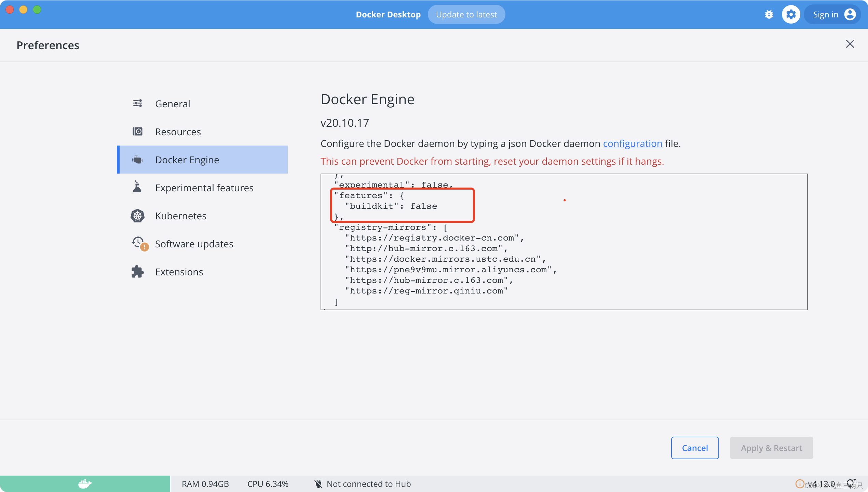Click the General sliders icon
This screenshot has height=492, width=868.
tap(137, 103)
